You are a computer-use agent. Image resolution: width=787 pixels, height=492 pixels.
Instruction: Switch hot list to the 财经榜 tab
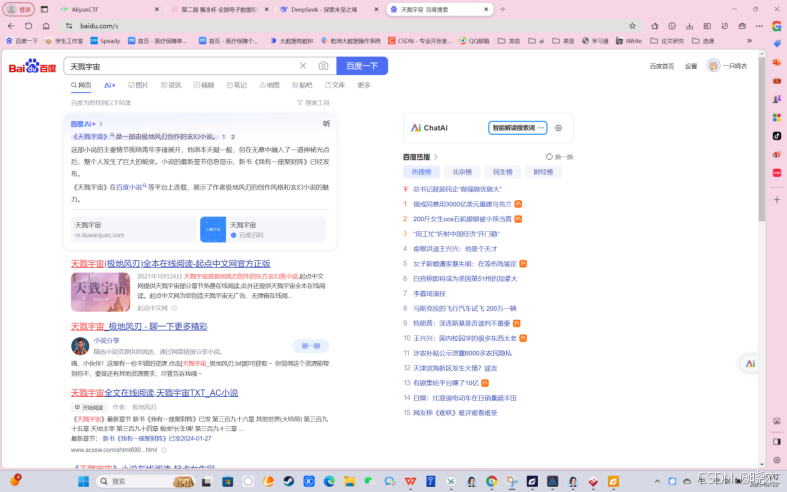(543, 172)
